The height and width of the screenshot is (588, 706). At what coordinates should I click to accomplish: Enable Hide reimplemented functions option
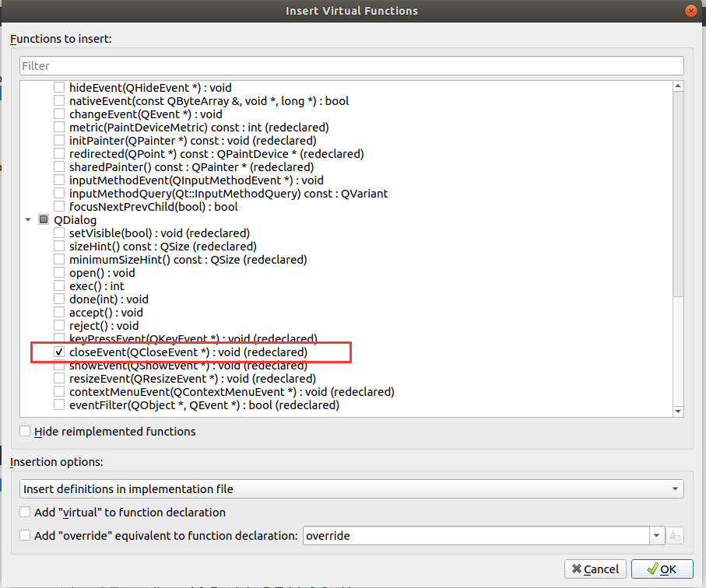pyautogui.click(x=25, y=431)
